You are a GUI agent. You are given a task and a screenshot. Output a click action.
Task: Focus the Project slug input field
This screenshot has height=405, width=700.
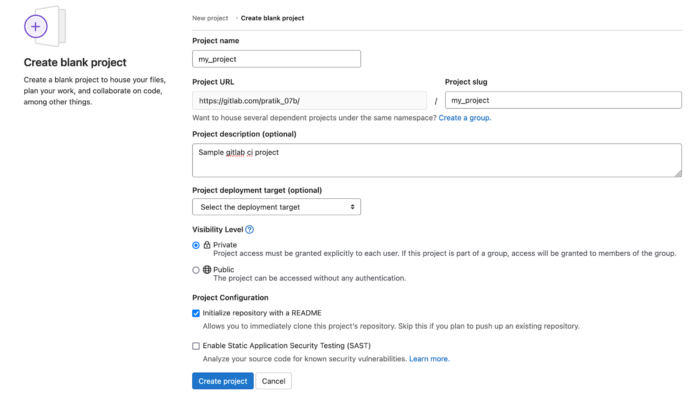[563, 100]
